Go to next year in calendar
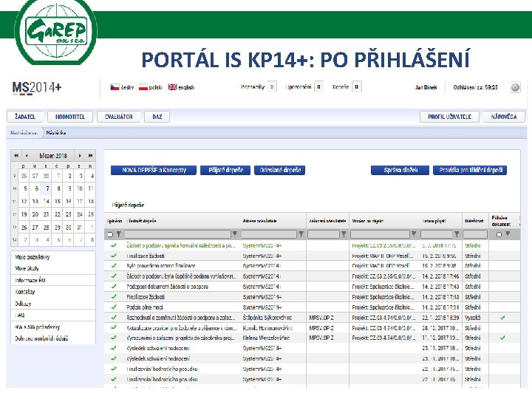The width and height of the screenshot is (532, 399). point(90,156)
